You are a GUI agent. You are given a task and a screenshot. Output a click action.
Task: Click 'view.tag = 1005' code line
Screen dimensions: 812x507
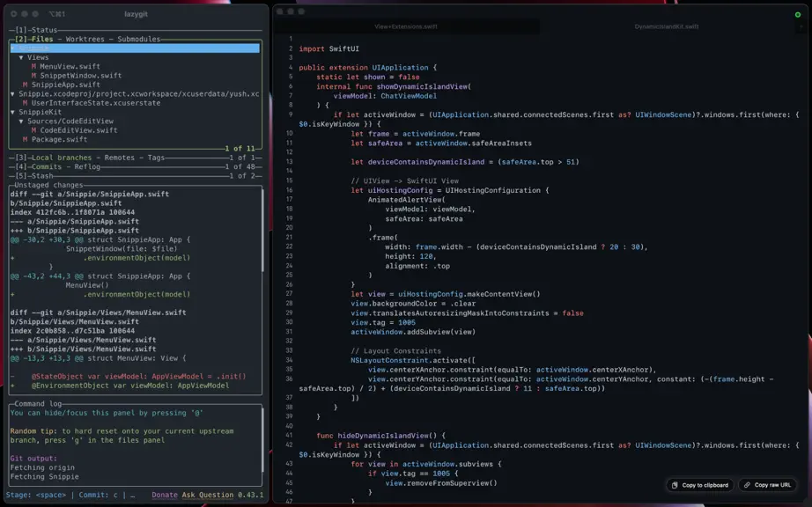tap(383, 322)
